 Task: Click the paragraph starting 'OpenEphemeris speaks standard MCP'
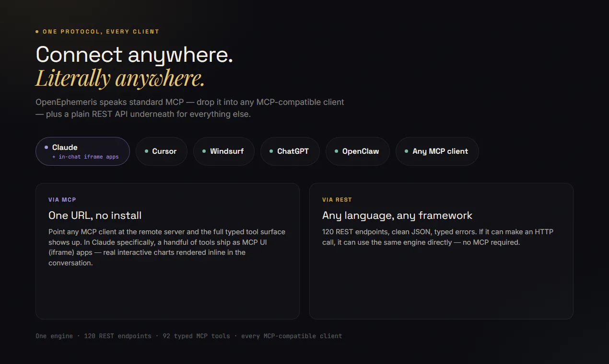pyautogui.click(x=190, y=108)
